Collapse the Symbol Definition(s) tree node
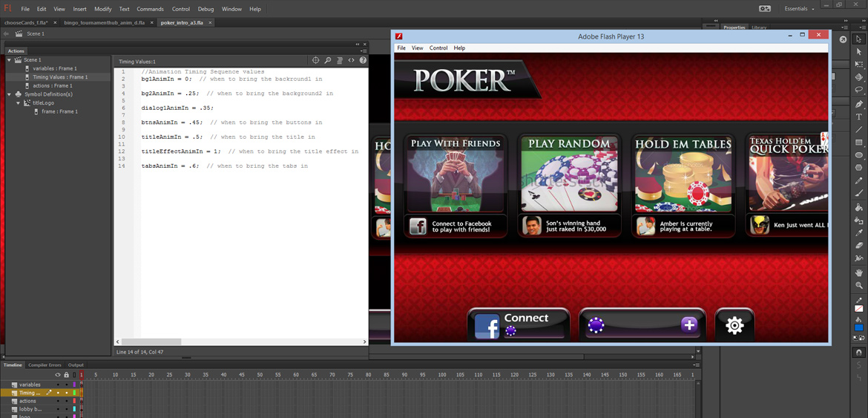The width and height of the screenshot is (868, 418). point(10,94)
